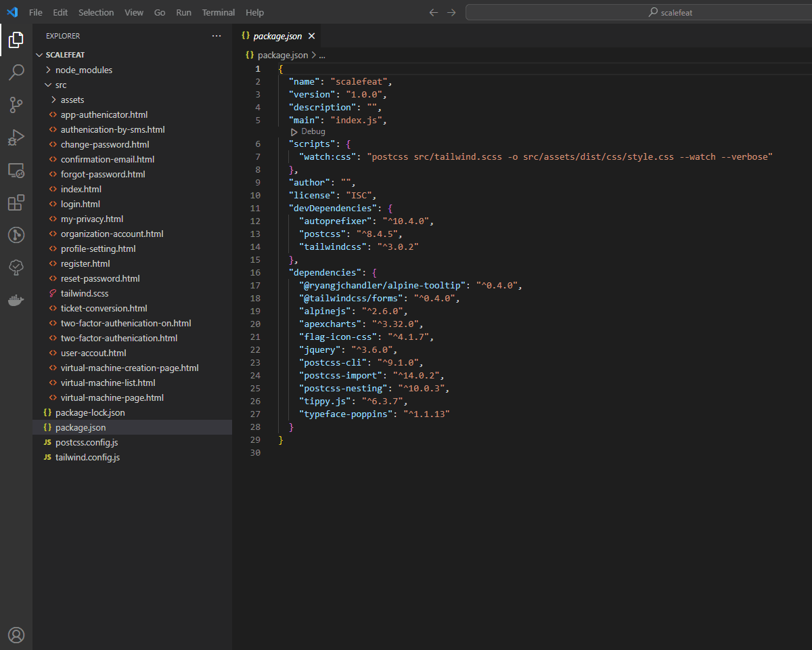
Task: Click the scalefeat command center search box
Action: coord(670,12)
